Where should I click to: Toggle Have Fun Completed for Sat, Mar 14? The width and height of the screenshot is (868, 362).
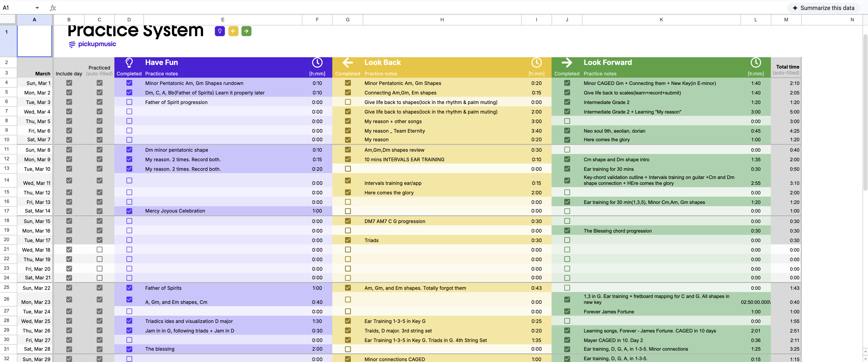[x=129, y=211]
